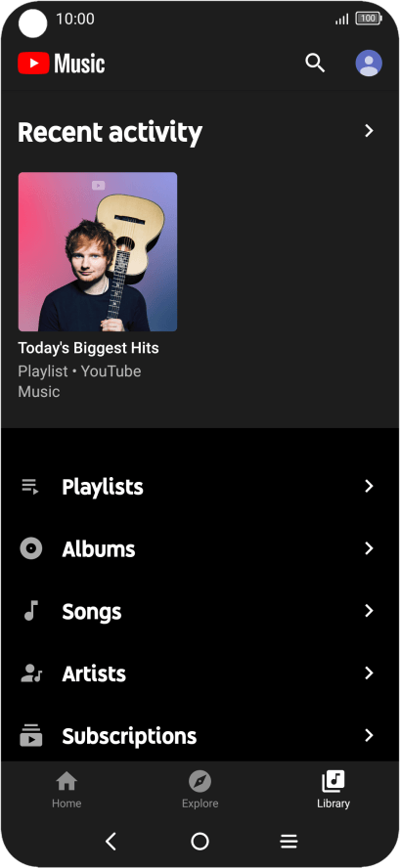Open the account profile avatar

[369, 64]
